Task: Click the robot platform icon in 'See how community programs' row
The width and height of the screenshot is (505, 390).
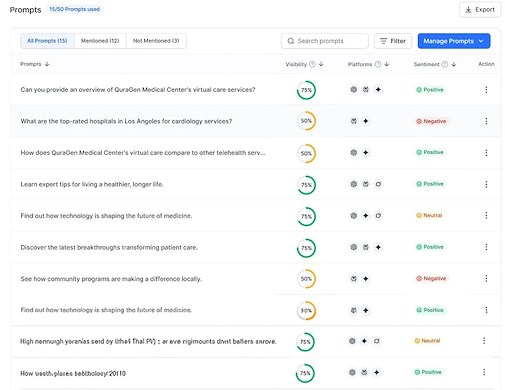Action: (x=354, y=279)
